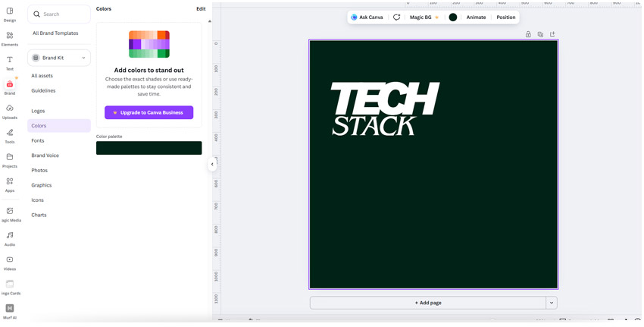Click the dark green palette swatch

click(148, 148)
